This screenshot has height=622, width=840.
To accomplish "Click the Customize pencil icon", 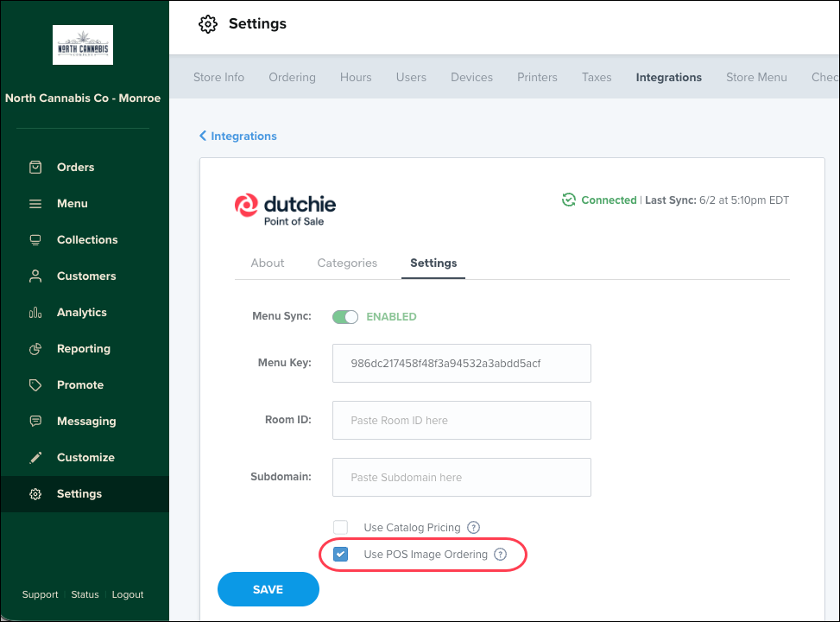I will coord(35,457).
